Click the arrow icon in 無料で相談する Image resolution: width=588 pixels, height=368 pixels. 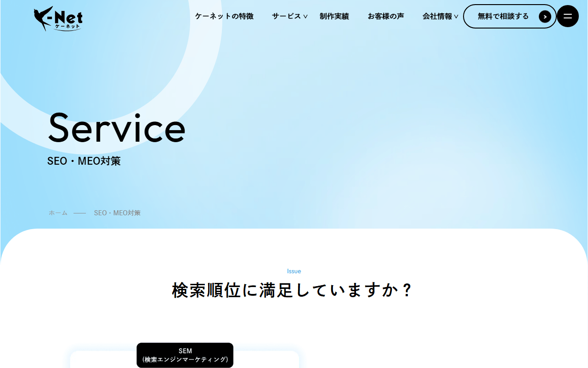point(545,17)
